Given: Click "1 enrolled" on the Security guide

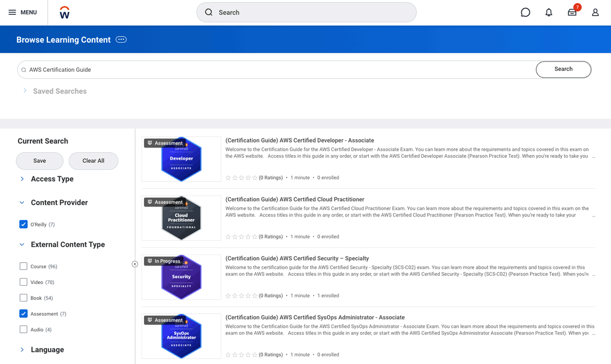Looking at the screenshot, I should point(328,296).
